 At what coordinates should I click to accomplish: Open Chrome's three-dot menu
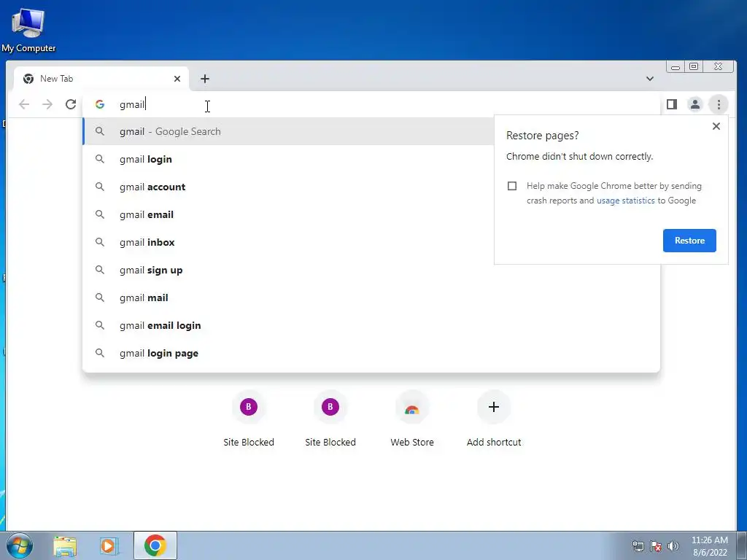[x=719, y=104]
